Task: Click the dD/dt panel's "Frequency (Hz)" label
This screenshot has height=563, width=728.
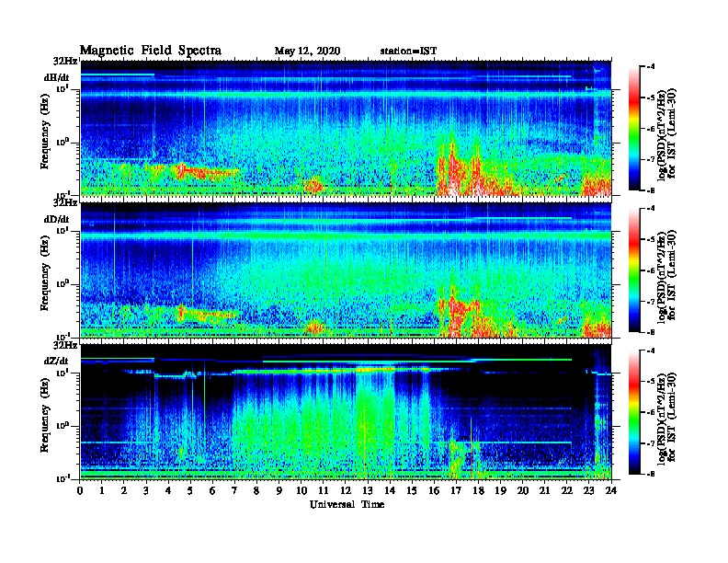Action: (x=45, y=273)
